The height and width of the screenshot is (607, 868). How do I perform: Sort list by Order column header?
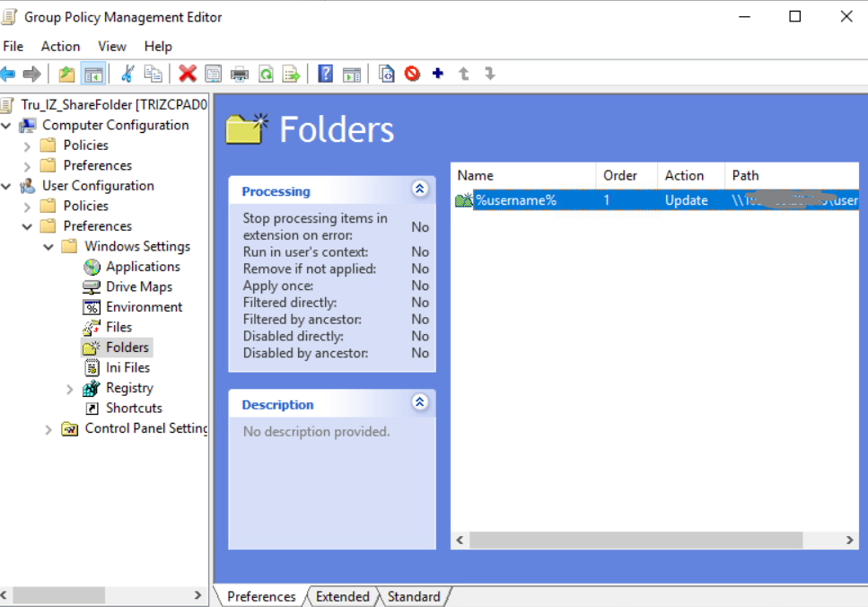[627, 176]
